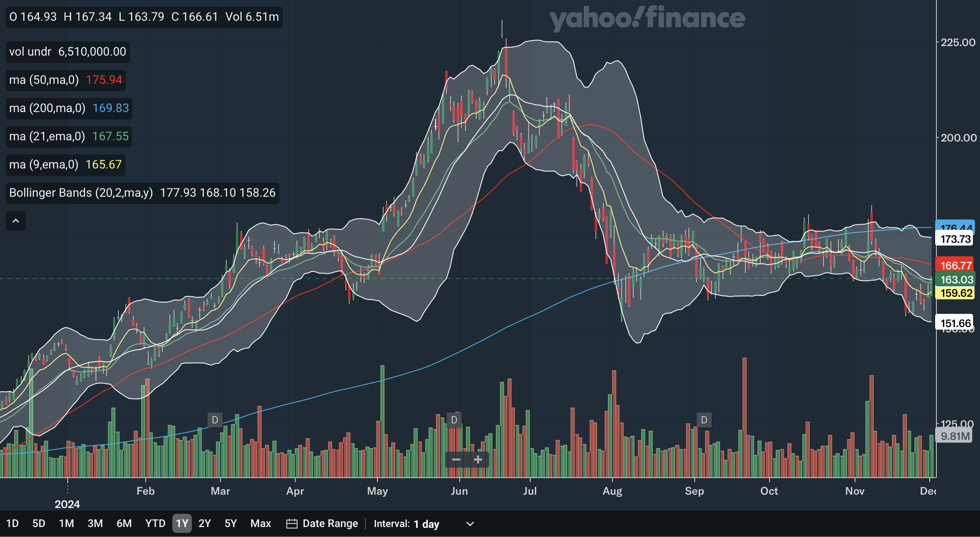Screen dimensions: 980x537
Task: Click the calendar icon beside Date Range
Action: click(x=292, y=524)
